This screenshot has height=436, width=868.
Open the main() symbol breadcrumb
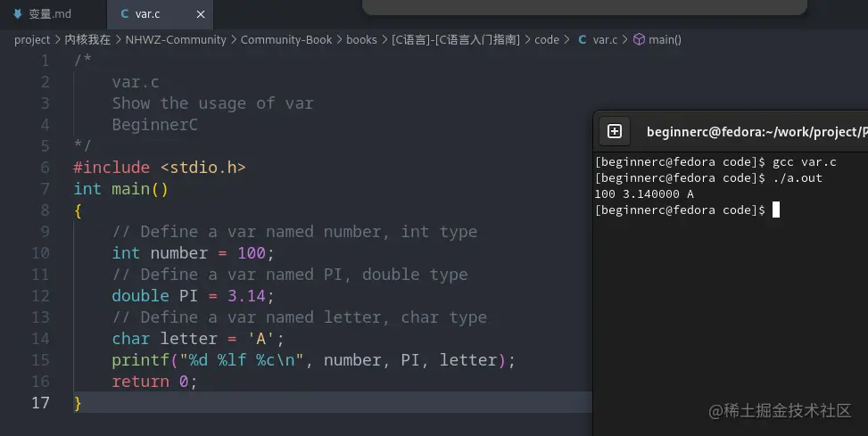pyautogui.click(x=665, y=40)
